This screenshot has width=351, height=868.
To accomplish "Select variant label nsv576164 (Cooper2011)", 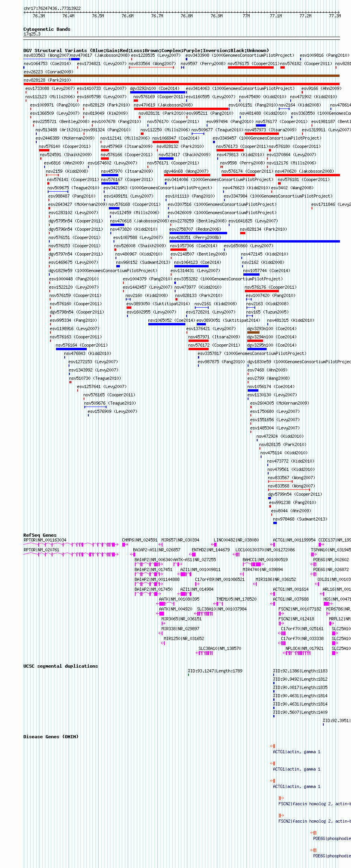I will (82, 345).
